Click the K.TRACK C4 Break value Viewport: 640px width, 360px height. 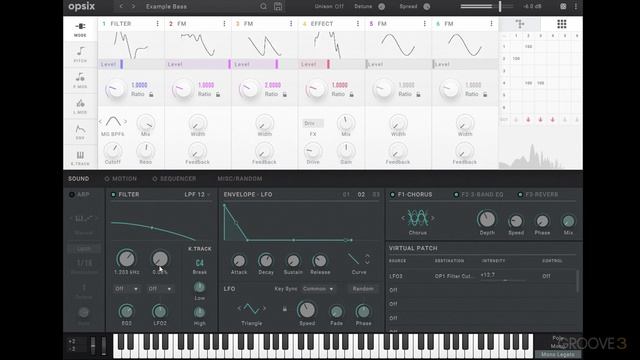point(199,262)
